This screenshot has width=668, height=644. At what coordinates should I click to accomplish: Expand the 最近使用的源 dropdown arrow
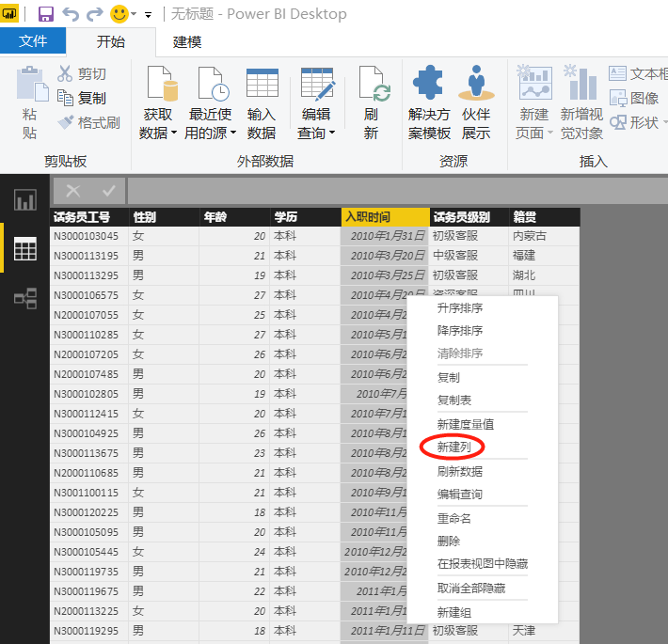click(x=233, y=133)
